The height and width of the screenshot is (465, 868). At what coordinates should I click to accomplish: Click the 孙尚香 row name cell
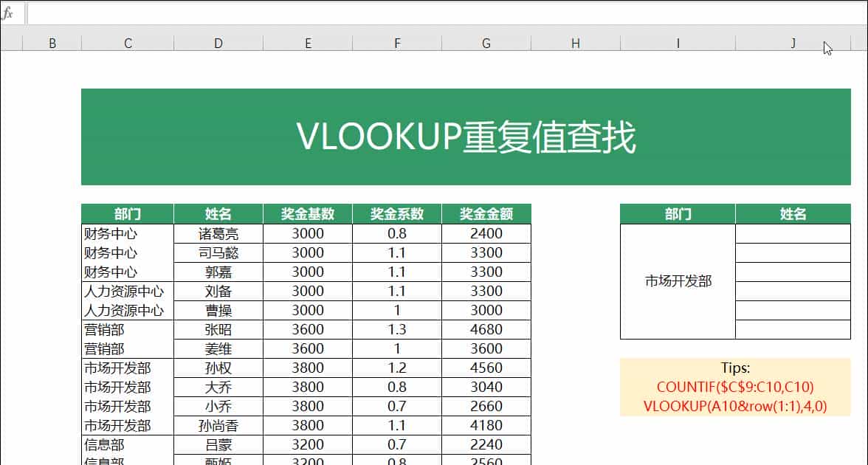tap(218, 425)
